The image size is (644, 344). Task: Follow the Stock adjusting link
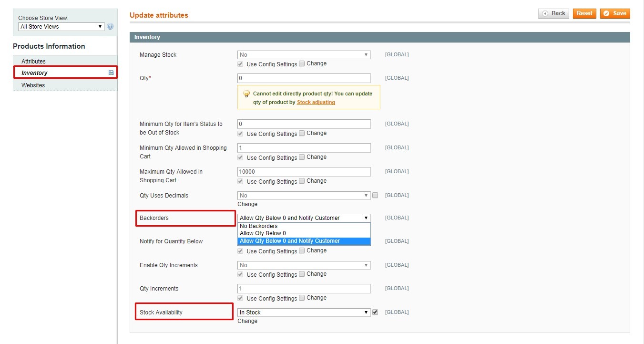(x=316, y=102)
